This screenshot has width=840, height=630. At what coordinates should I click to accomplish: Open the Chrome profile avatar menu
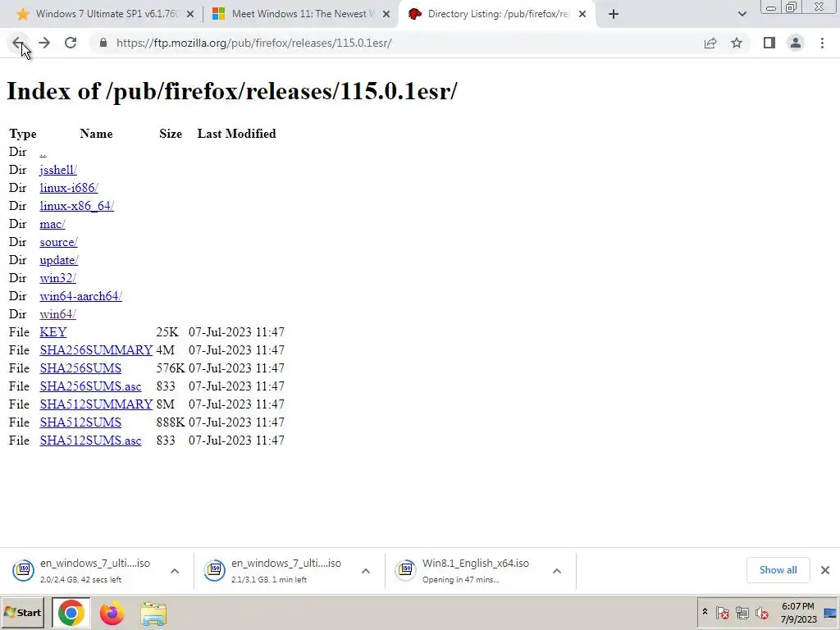point(796,43)
